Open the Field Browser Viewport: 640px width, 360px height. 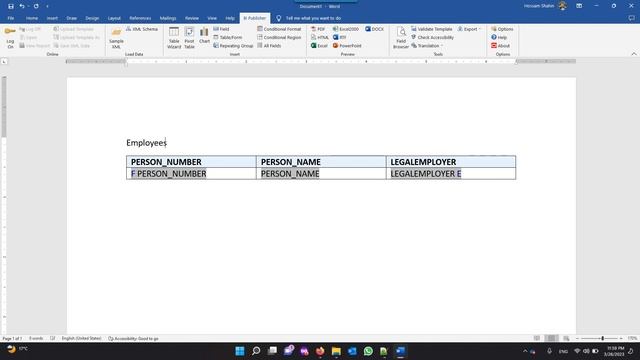pyautogui.click(x=401, y=38)
